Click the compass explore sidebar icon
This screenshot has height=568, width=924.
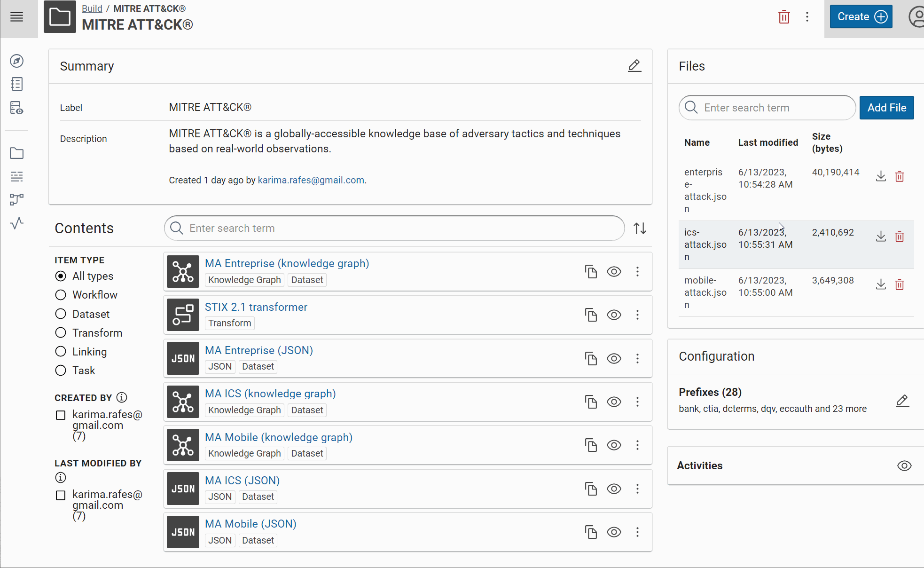[x=17, y=61]
